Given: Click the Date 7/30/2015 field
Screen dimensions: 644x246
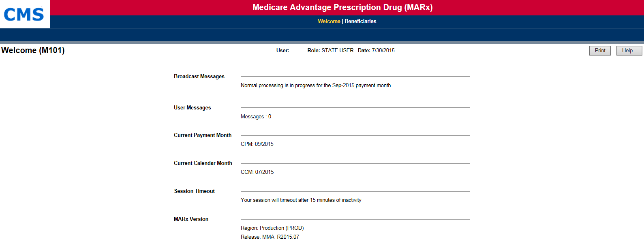Looking at the screenshot, I should click(376, 51).
